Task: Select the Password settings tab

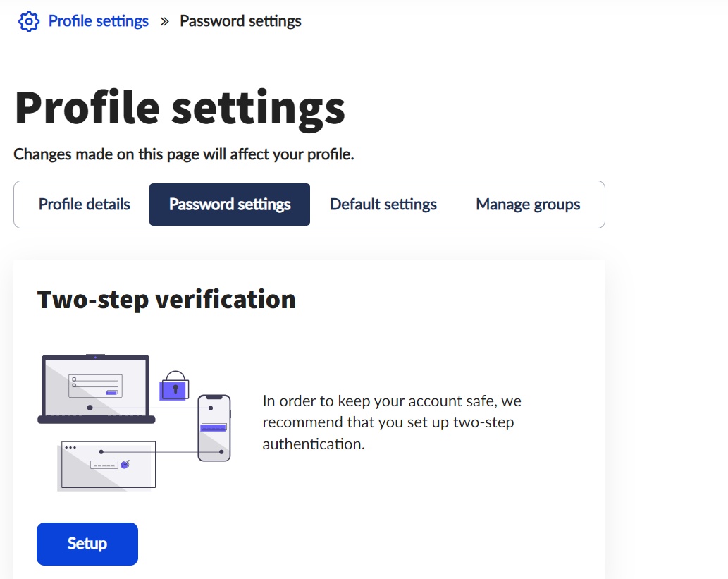Action: (230, 205)
